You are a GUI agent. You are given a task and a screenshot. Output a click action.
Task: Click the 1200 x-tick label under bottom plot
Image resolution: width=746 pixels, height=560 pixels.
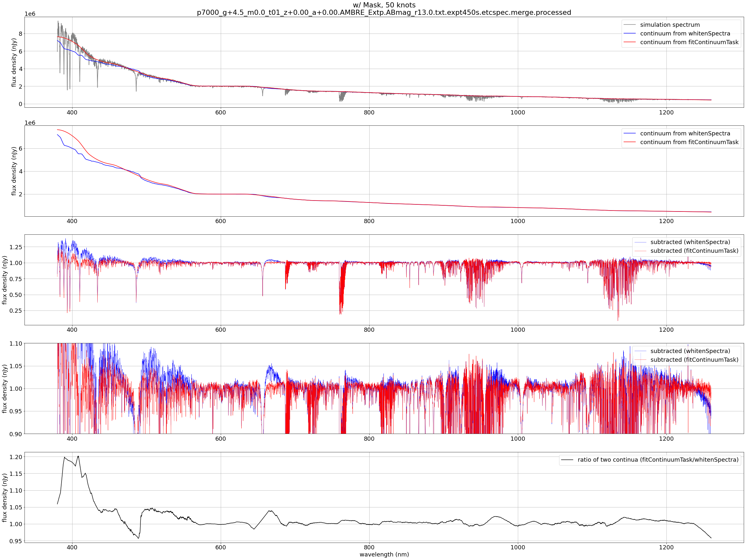[x=666, y=547]
